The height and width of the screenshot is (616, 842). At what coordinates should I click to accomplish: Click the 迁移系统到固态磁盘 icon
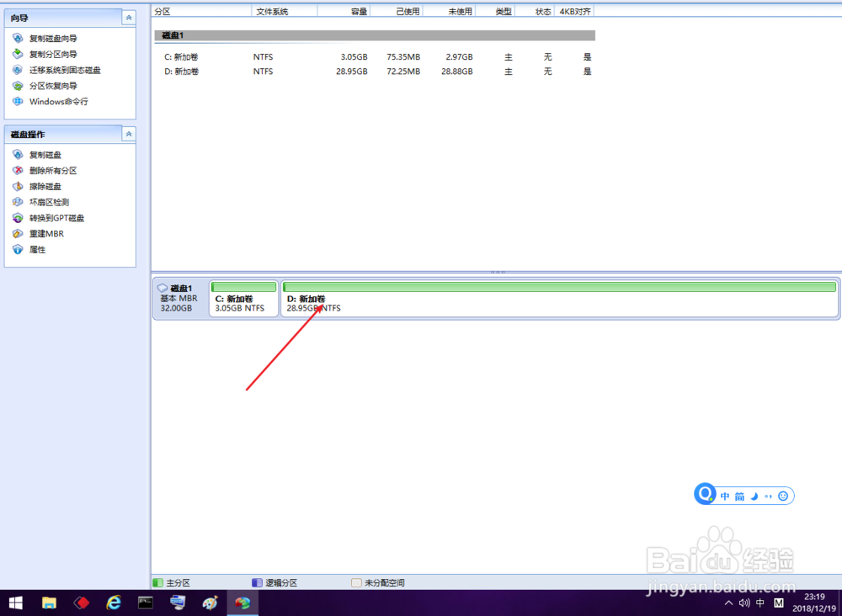18,70
